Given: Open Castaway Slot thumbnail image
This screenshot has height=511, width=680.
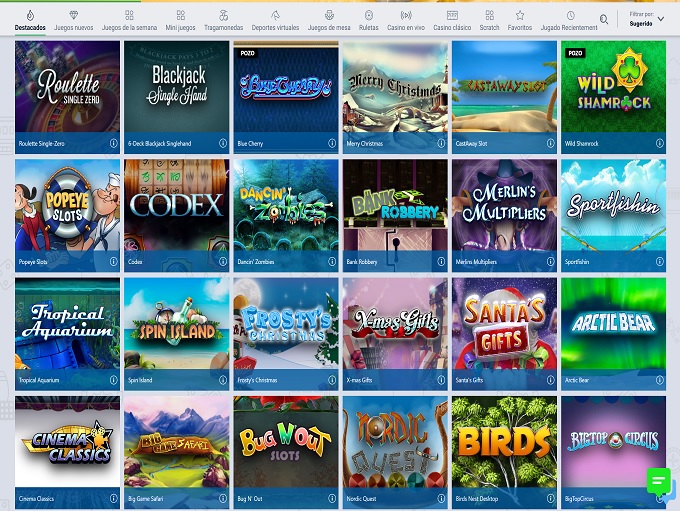Looking at the screenshot, I should [x=504, y=86].
